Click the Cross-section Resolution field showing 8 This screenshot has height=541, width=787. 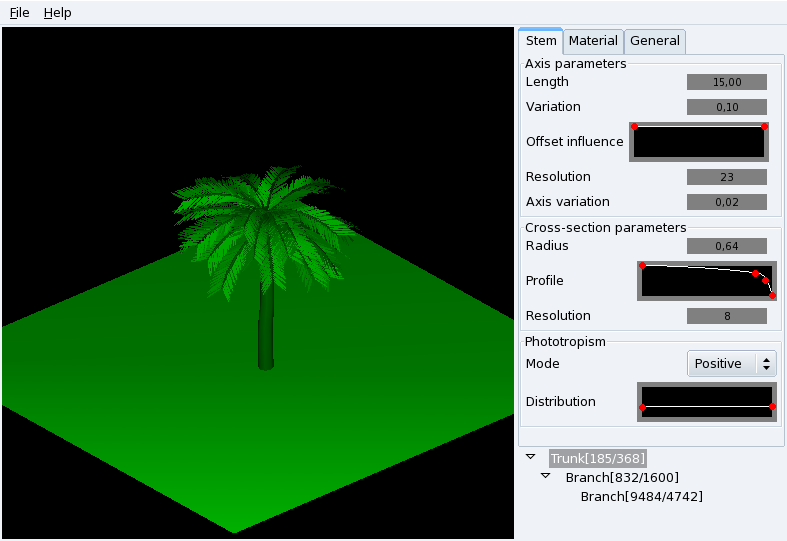(727, 316)
